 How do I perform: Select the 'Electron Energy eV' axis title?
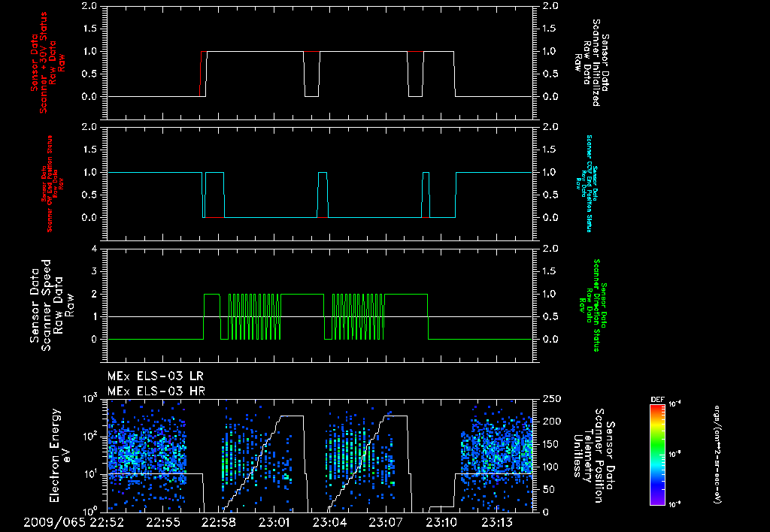coord(61,455)
